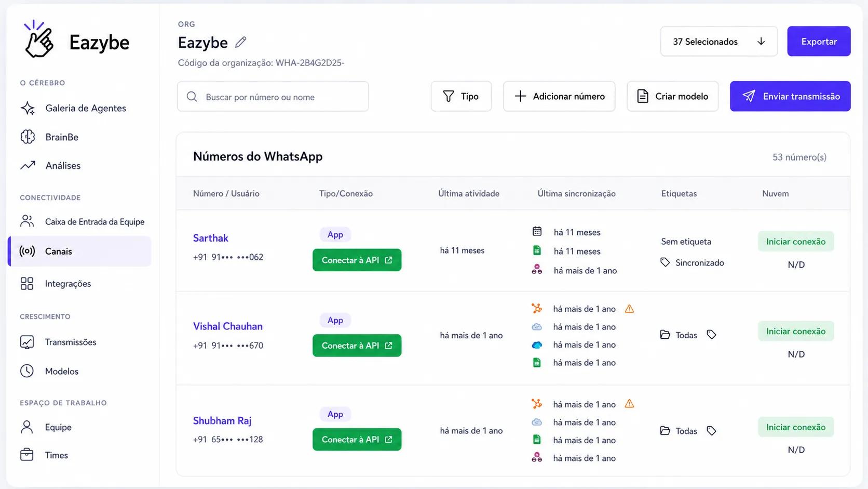
Task: Select Canais in the sidebar
Action: click(x=79, y=252)
